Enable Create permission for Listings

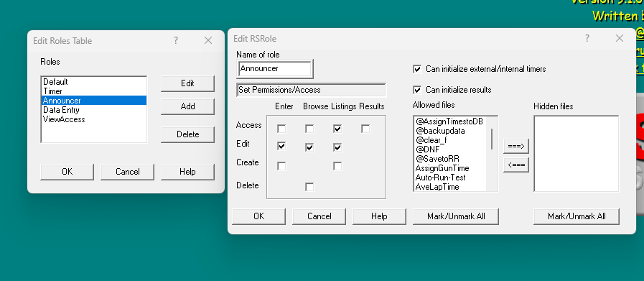[x=337, y=166]
